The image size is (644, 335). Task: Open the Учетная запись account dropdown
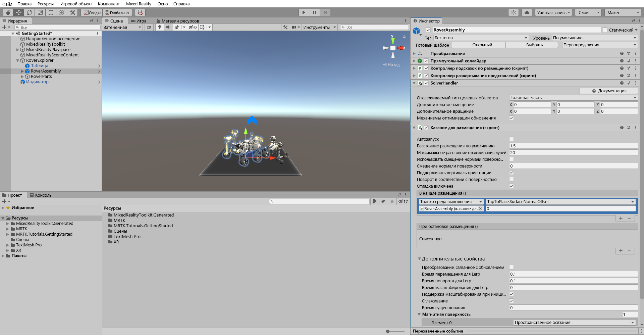[553, 12]
